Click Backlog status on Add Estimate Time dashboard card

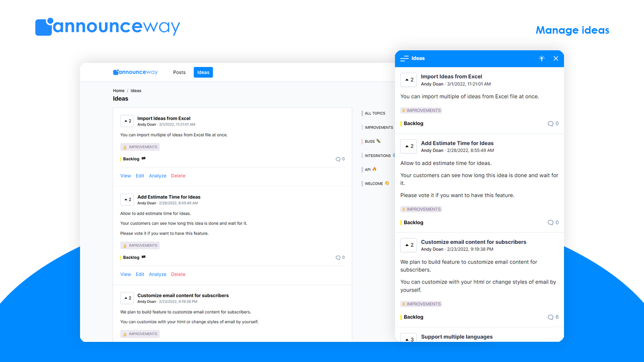point(133,257)
